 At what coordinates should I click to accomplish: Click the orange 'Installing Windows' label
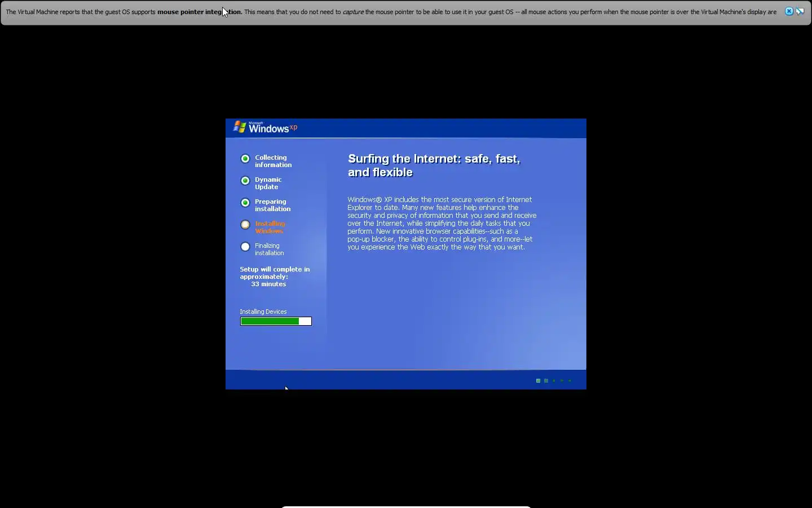click(x=270, y=227)
